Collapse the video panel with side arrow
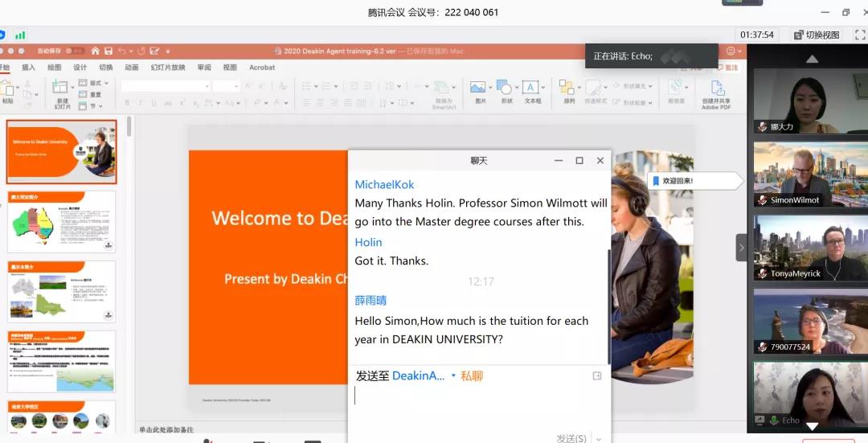This screenshot has width=868, height=443. (741, 248)
